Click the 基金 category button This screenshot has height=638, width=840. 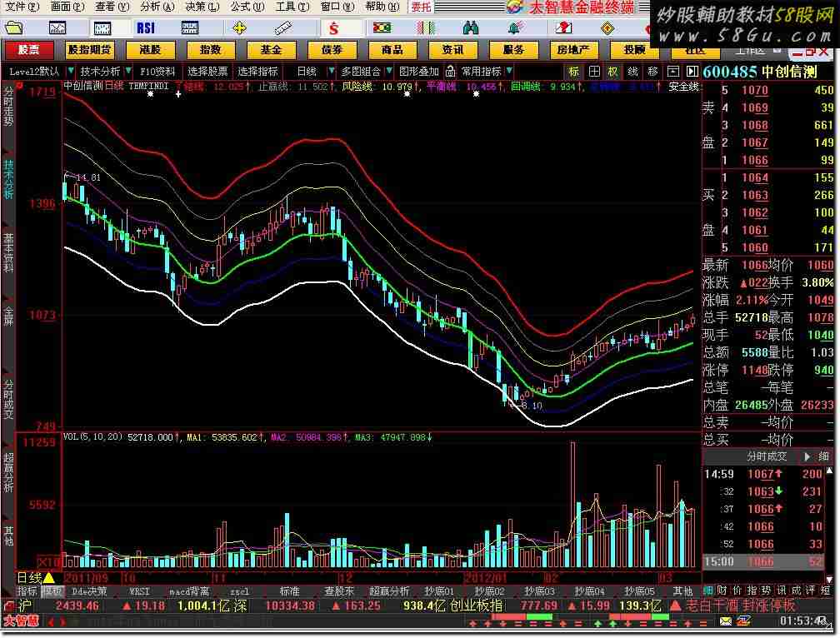pos(271,50)
